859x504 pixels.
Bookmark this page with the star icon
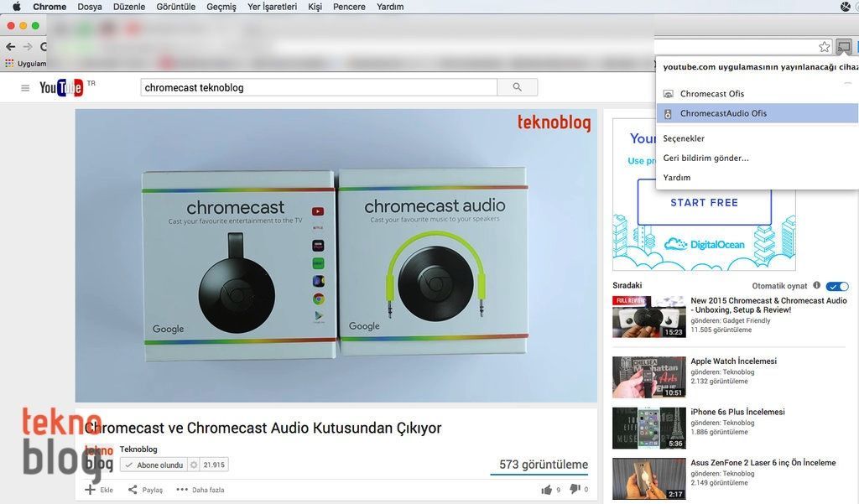(824, 47)
